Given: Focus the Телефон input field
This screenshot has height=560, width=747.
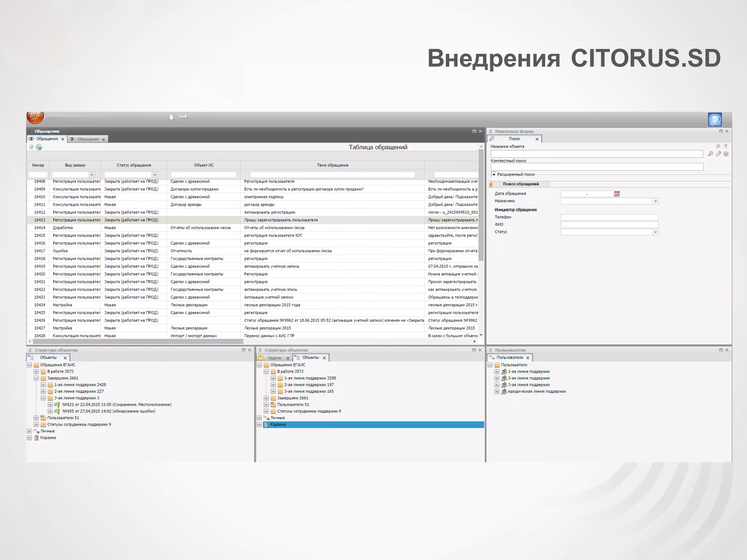Looking at the screenshot, I should coord(609,217).
